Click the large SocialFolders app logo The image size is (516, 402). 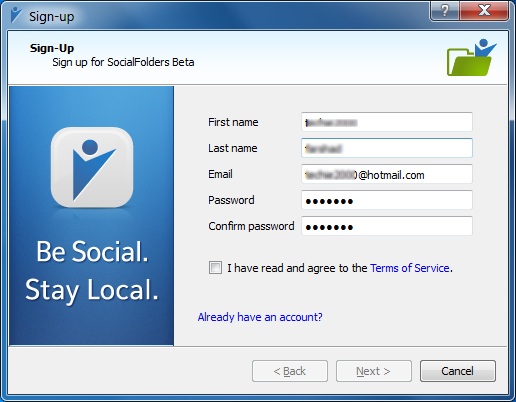92,167
